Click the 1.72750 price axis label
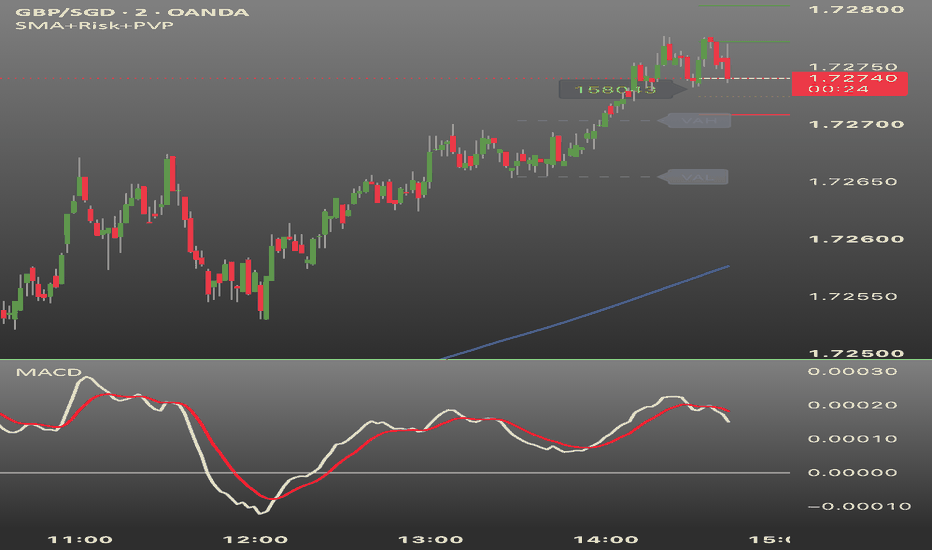 pos(853,67)
